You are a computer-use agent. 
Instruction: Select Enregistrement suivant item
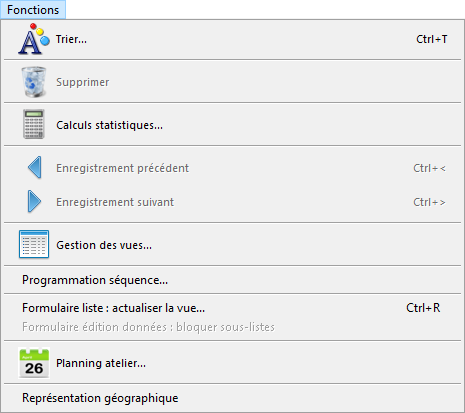232,202
